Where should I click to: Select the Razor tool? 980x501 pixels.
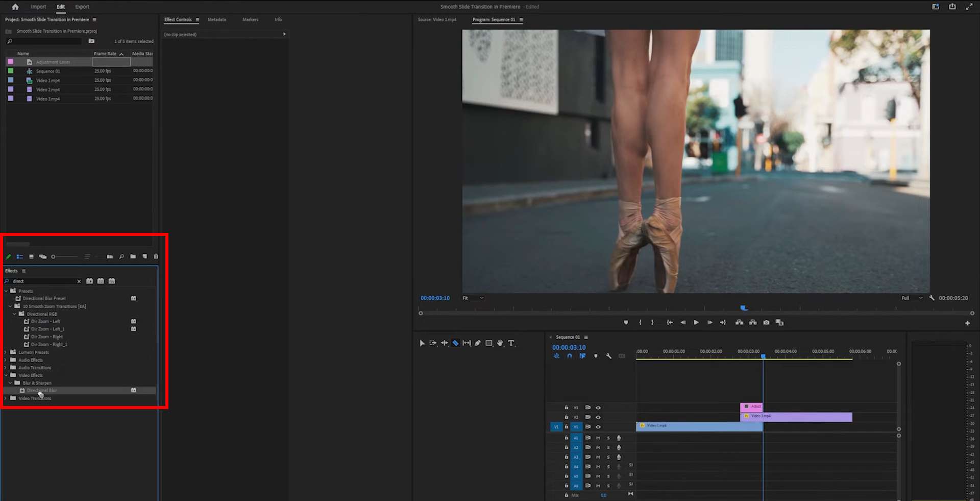pos(455,343)
